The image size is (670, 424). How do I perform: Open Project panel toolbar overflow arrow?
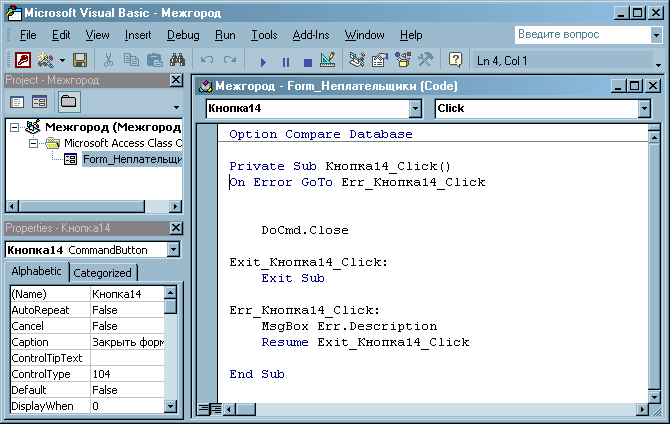tap(176, 107)
